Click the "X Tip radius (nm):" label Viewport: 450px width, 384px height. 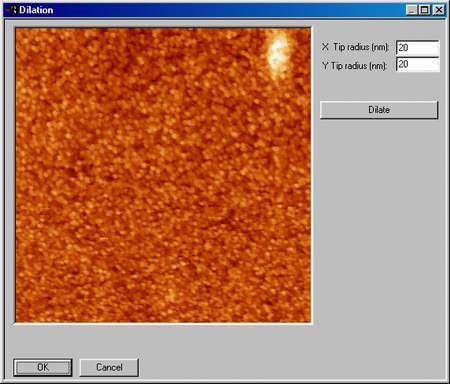(x=355, y=47)
